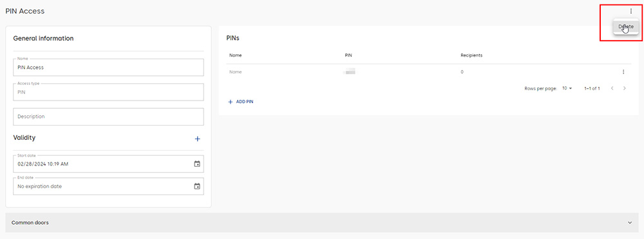
Task: Go to the previous PINs table page
Action: 612,88
